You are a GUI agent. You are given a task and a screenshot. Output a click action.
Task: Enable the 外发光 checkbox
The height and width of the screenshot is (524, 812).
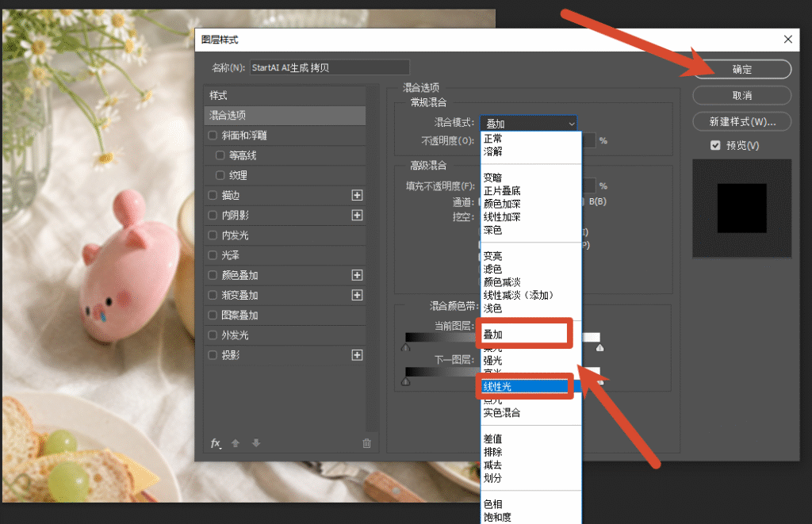[213, 335]
